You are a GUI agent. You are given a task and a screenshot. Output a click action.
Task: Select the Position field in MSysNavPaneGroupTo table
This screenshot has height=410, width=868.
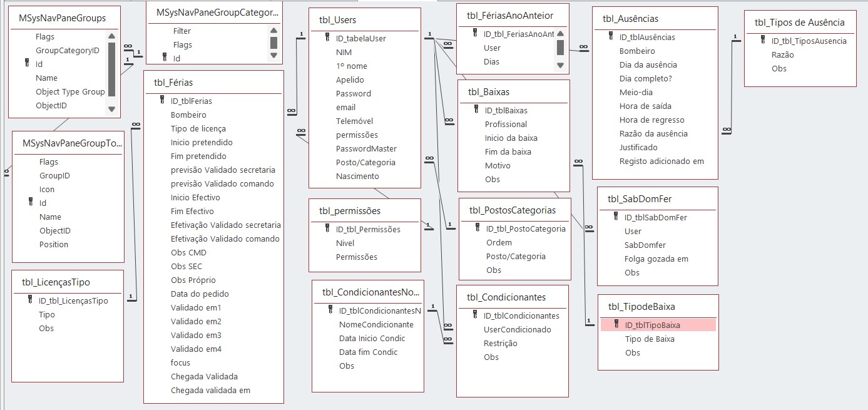tap(54, 244)
